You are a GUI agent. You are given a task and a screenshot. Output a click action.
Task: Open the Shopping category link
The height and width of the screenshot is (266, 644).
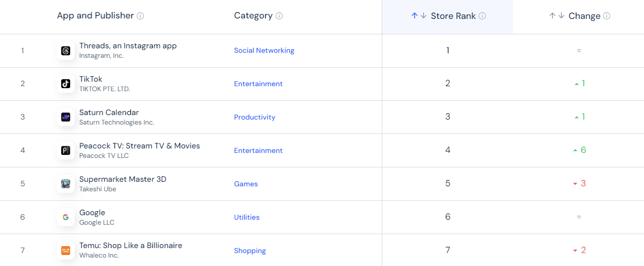pyautogui.click(x=250, y=251)
